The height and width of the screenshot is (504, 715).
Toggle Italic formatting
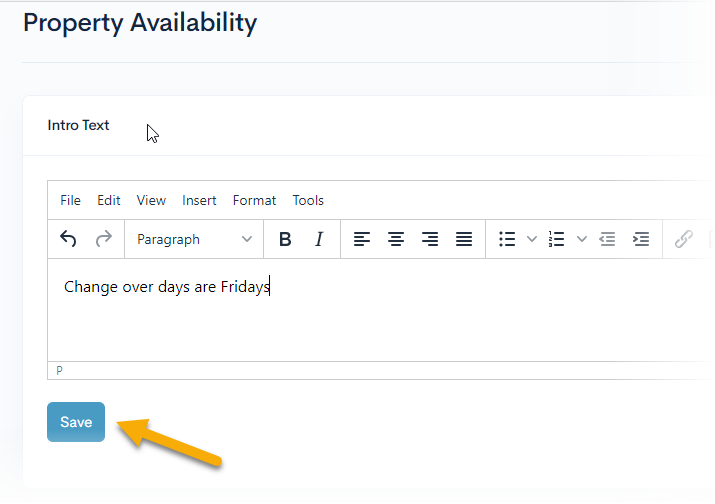tap(319, 239)
